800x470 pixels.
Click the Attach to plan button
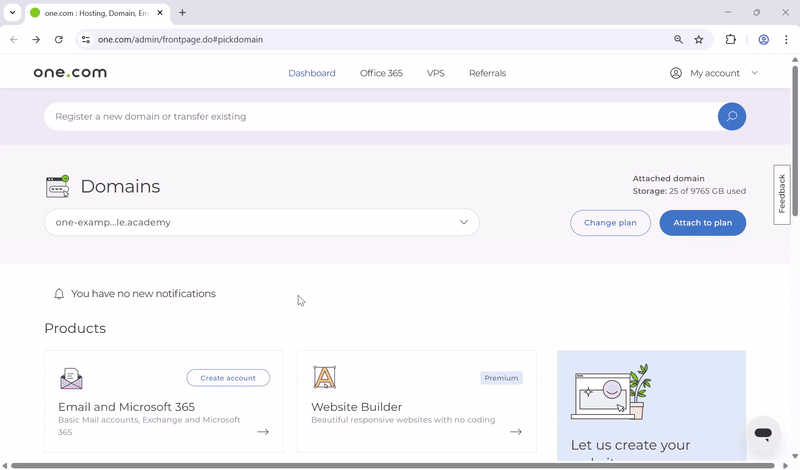coord(702,223)
